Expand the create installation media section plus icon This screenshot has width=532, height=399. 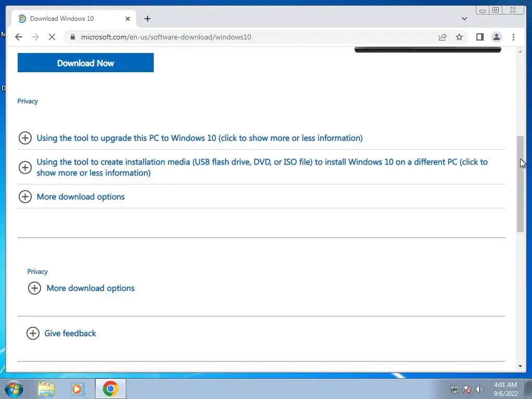[x=25, y=167]
